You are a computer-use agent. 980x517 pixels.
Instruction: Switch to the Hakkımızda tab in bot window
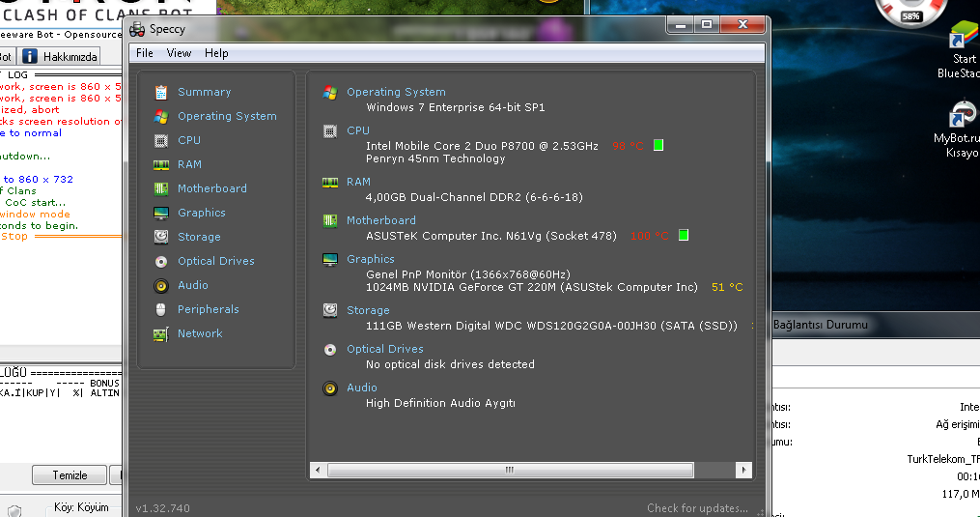(x=59, y=56)
